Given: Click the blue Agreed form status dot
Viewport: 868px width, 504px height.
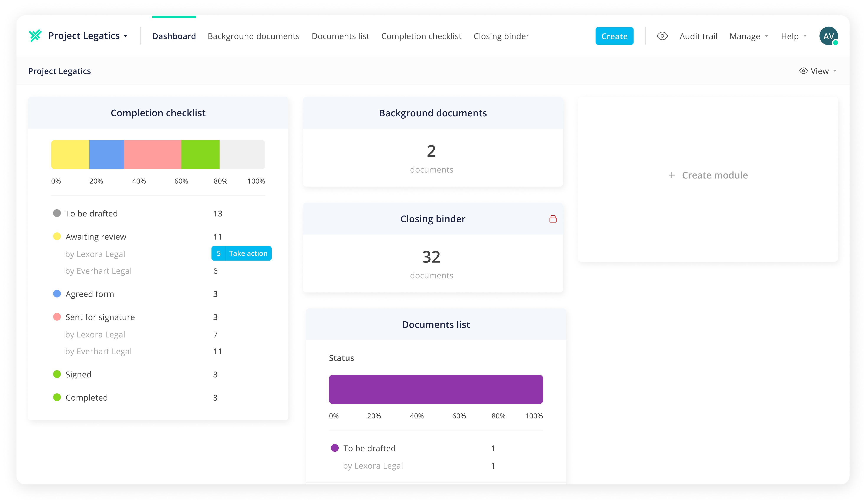Looking at the screenshot, I should click(57, 294).
